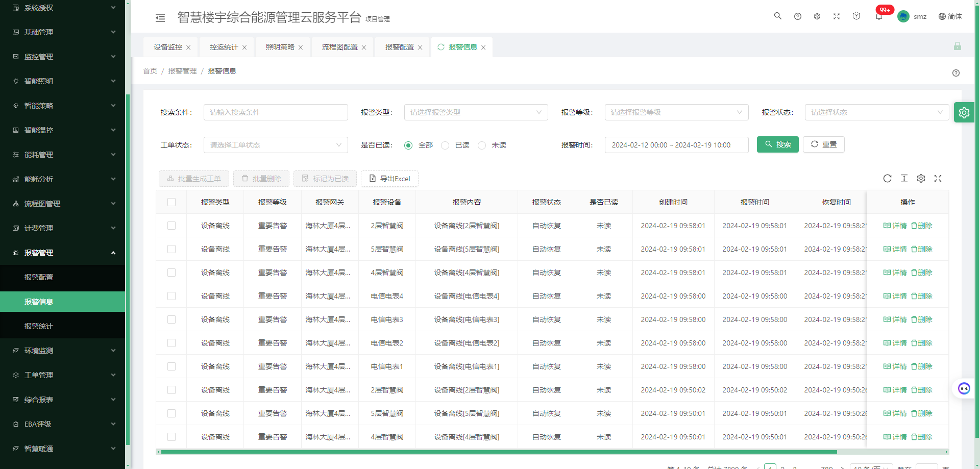Viewport: 980px width, 469px height.
Task: Collapse the sidebar with the hamburger icon
Action: tap(160, 18)
